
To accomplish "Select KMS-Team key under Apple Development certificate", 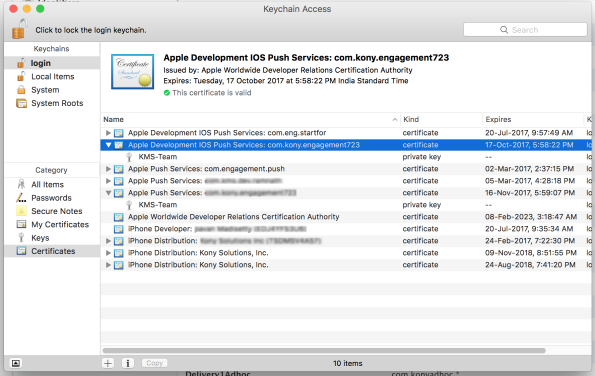I will (x=157, y=157).
